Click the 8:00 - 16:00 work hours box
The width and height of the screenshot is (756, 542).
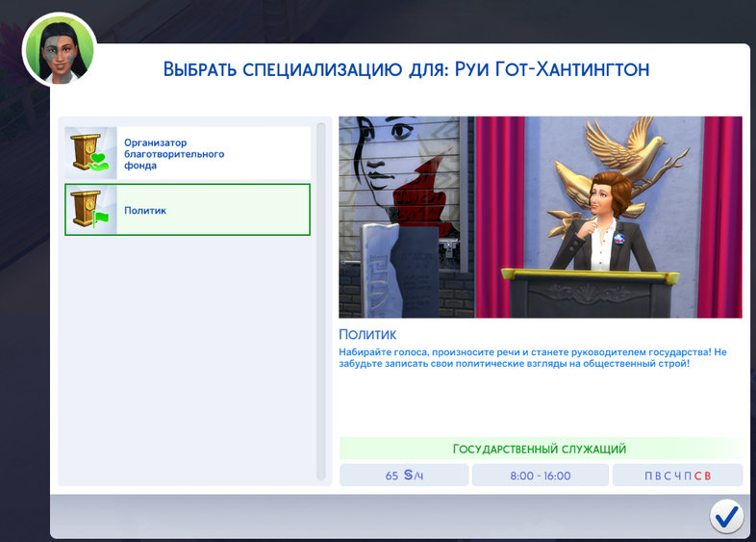click(x=540, y=476)
